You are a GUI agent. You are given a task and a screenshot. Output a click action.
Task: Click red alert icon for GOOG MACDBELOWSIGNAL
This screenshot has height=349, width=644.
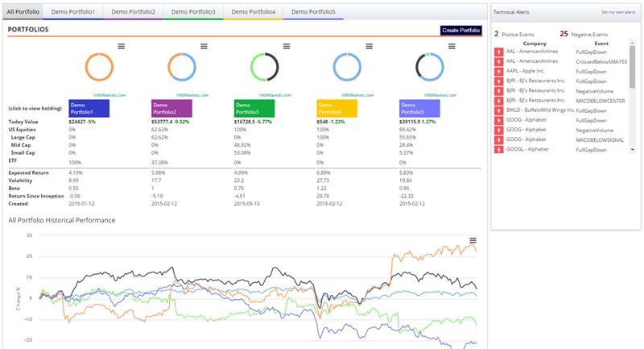pyautogui.click(x=498, y=139)
